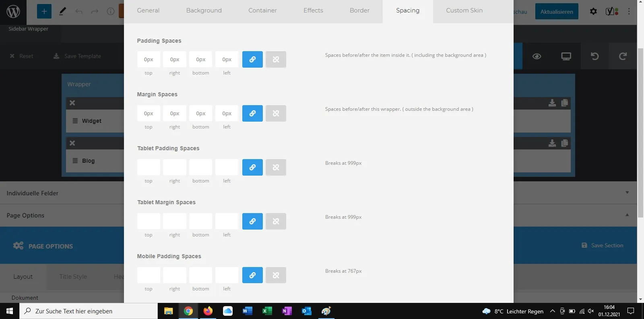The image size is (644, 319).
Task: Toggle linked values for Padding Spaces
Action: tap(252, 59)
